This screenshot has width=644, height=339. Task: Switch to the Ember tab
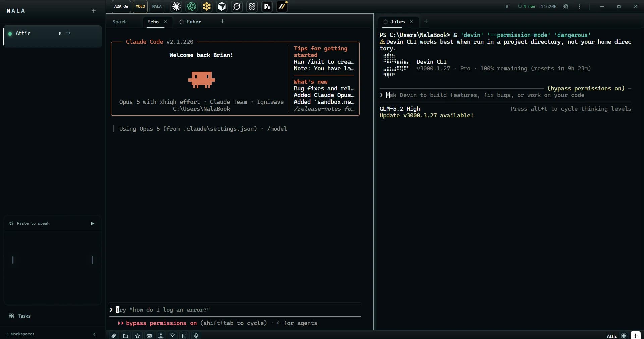point(190,22)
